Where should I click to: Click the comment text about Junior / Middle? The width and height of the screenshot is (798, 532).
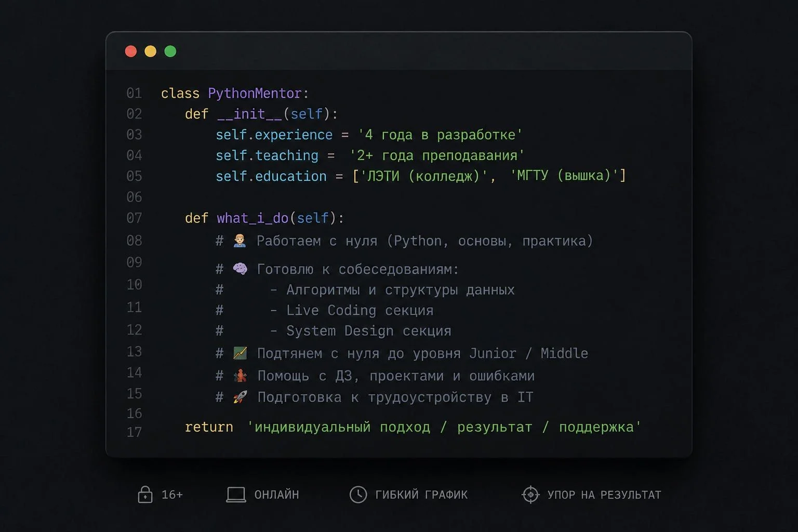pos(423,353)
